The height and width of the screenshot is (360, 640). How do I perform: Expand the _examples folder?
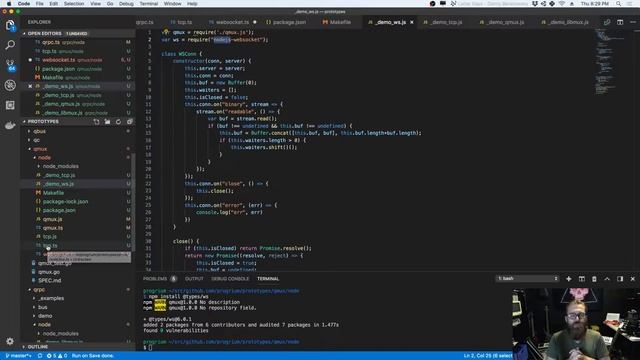click(x=51, y=298)
